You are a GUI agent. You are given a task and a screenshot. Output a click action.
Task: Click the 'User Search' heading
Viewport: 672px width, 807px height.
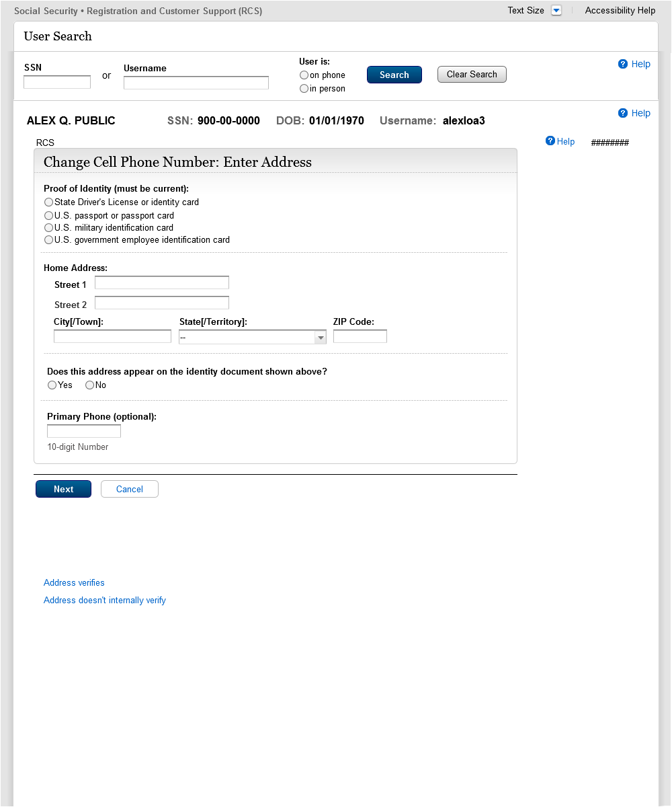click(x=58, y=36)
